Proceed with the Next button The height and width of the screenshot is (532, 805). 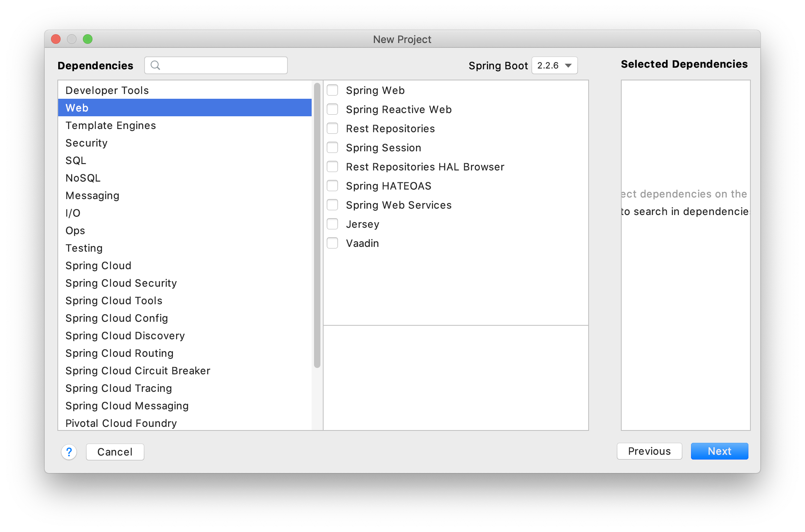click(719, 451)
